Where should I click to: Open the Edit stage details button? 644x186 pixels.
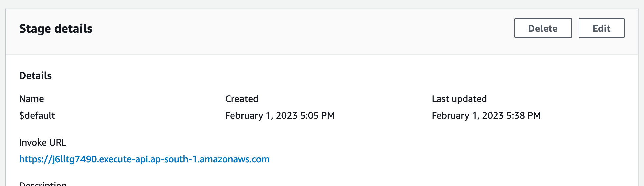[x=601, y=28]
